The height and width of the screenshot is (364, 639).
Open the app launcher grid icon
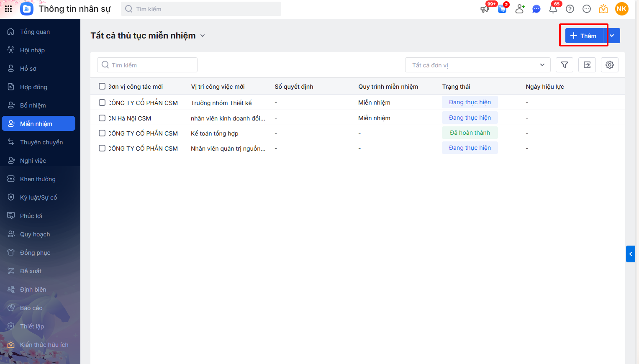[x=8, y=9]
